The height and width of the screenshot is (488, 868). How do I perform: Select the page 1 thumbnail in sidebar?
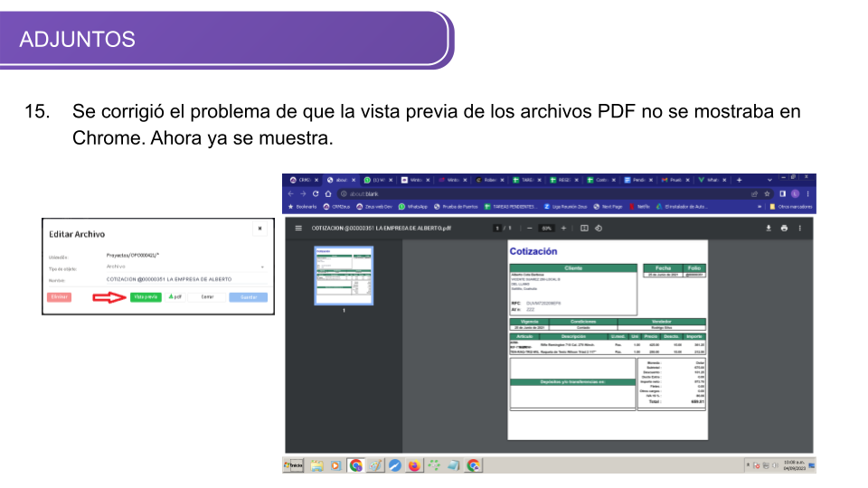coord(344,277)
